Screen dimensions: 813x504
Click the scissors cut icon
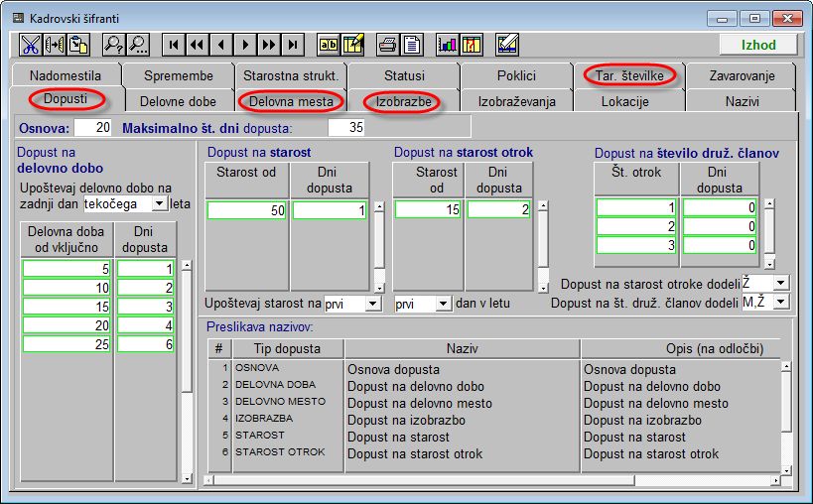(30, 45)
